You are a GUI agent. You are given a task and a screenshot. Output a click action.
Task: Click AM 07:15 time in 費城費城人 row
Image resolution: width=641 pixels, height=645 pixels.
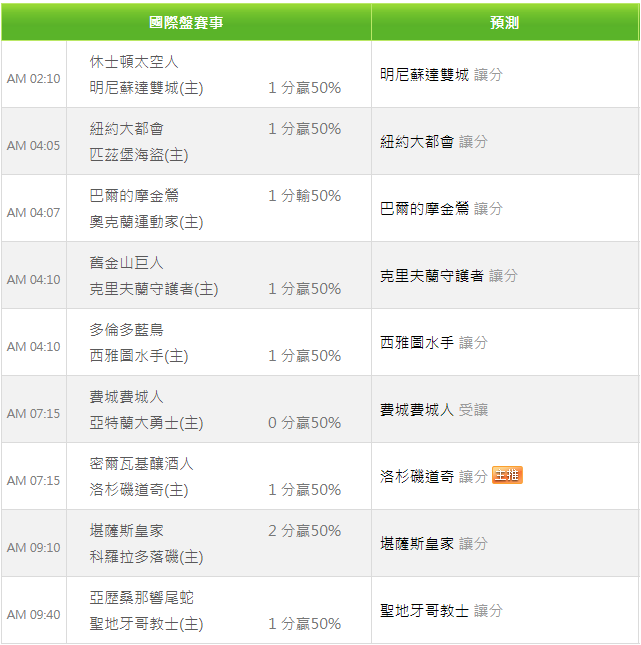tap(33, 413)
